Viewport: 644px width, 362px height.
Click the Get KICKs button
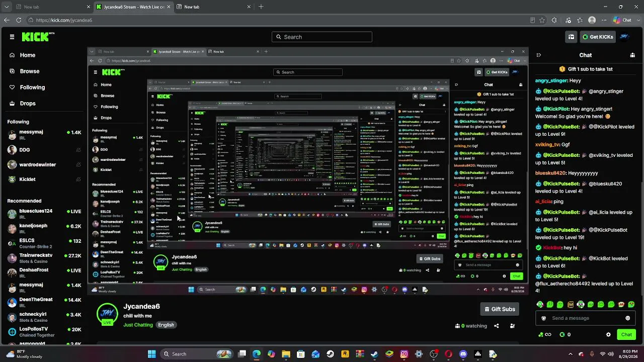click(597, 37)
